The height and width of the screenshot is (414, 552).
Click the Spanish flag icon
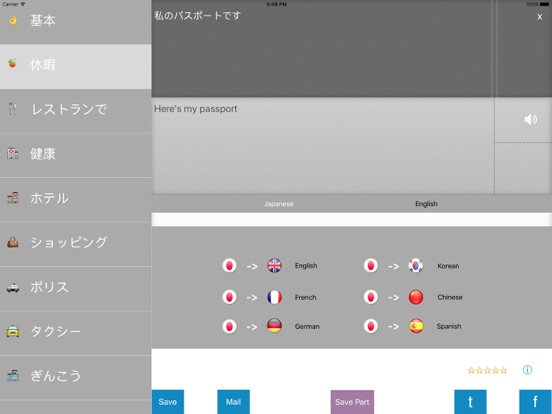click(x=416, y=326)
